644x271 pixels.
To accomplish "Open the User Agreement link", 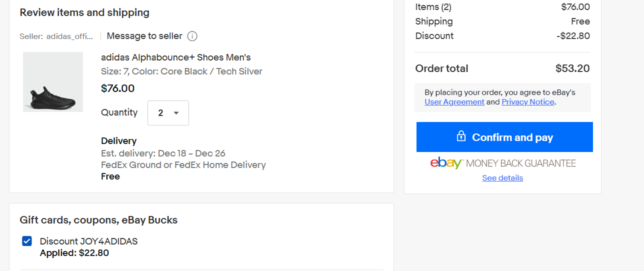I will pos(454,102).
